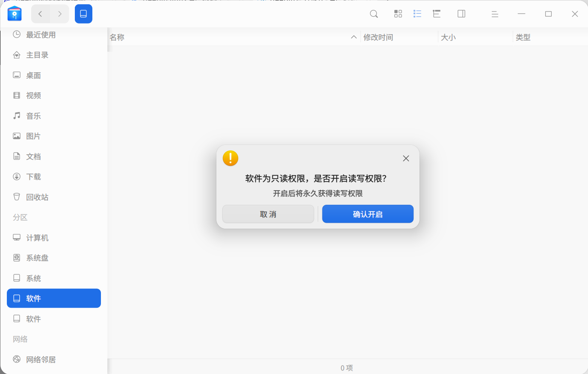Open the hamburger main menu
The width and height of the screenshot is (588, 374).
495,14
